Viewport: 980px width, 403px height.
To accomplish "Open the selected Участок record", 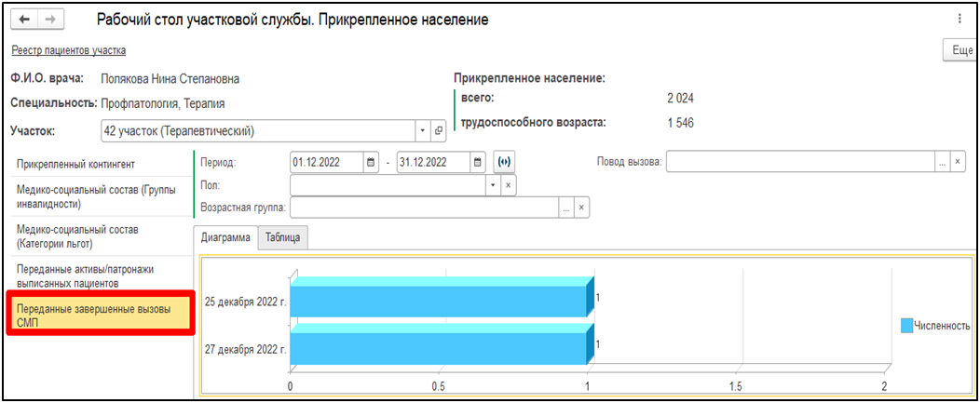I will (439, 130).
